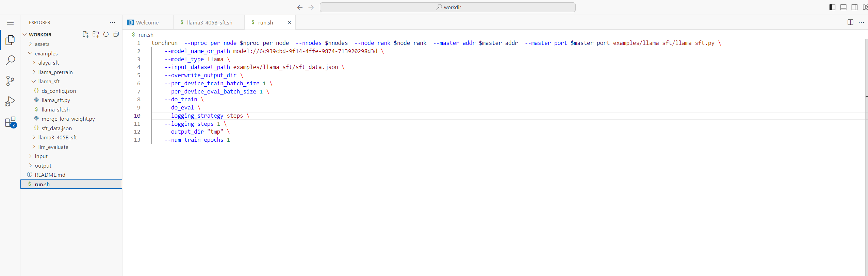Expand the llama3-405B_sft folder
The width and height of the screenshot is (868, 276).
(57, 138)
